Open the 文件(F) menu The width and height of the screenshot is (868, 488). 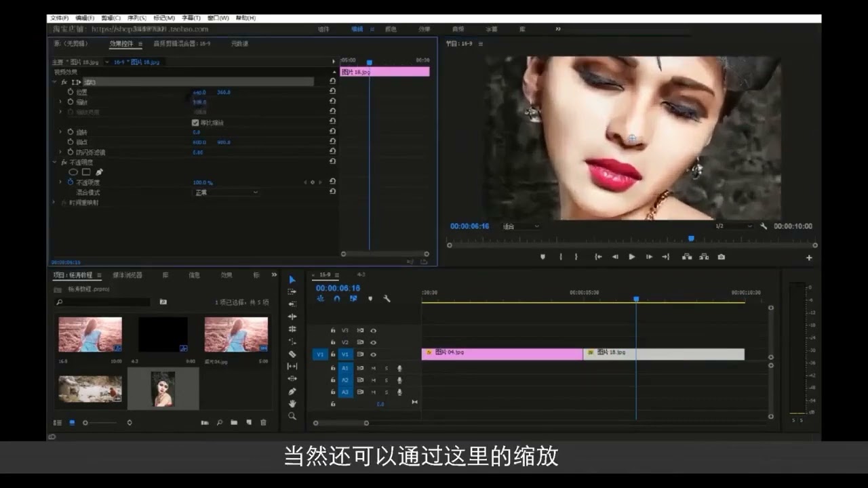click(x=59, y=18)
